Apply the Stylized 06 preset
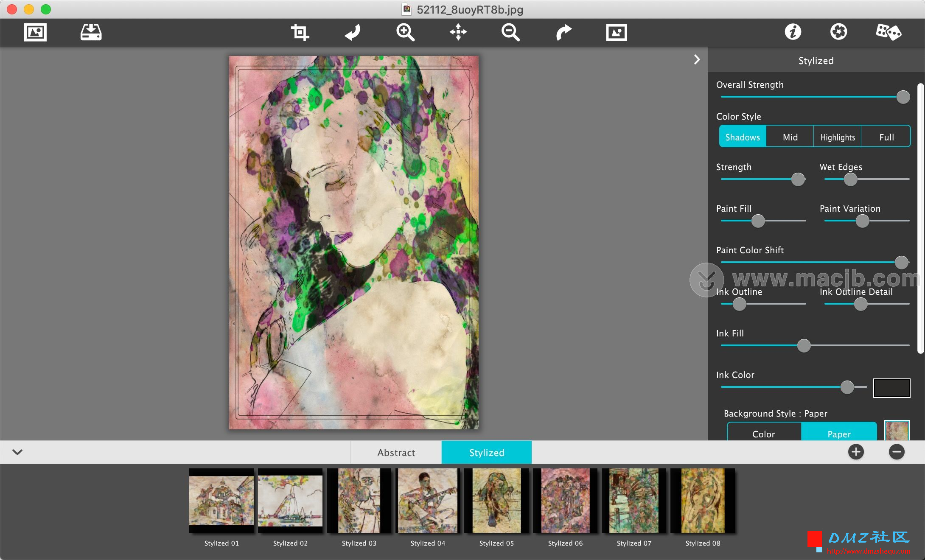The image size is (925, 560). click(x=565, y=501)
